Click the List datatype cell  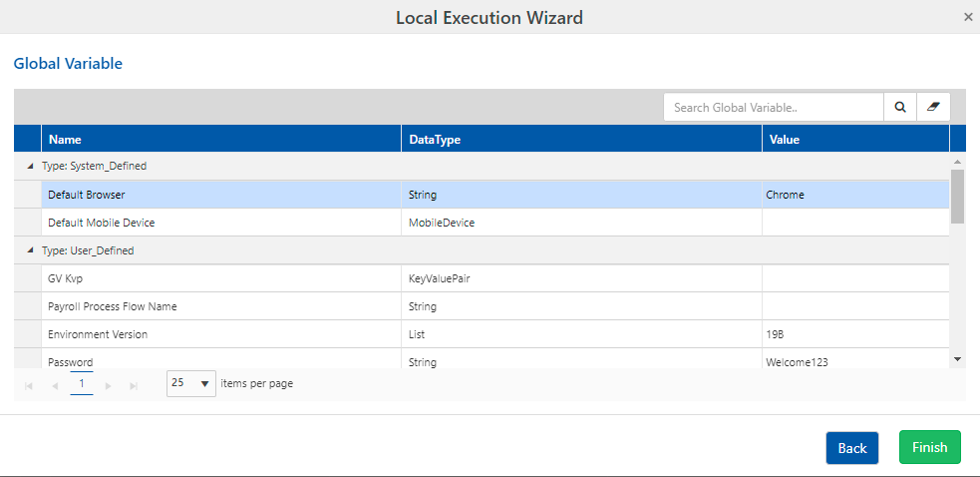click(x=581, y=334)
